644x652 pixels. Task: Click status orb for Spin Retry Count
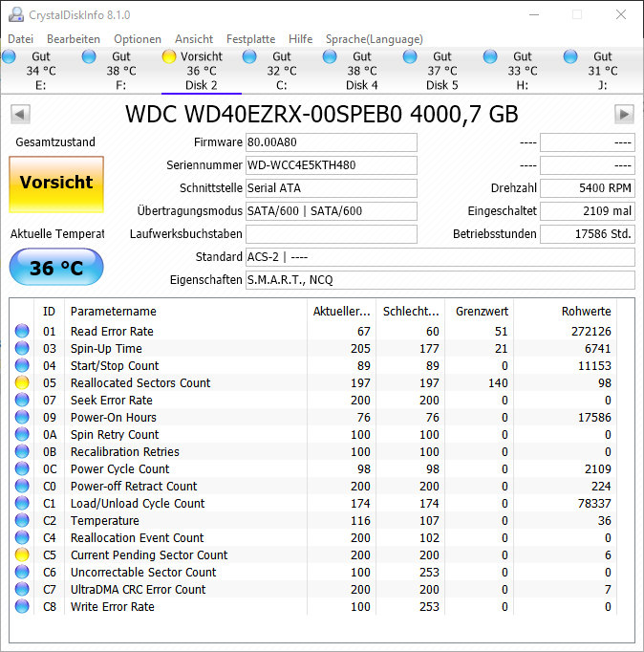coord(22,434)
